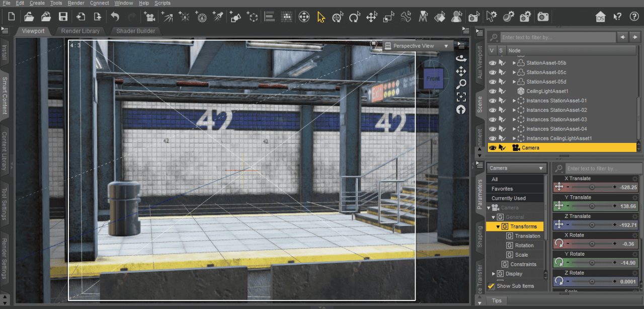Activate the Universal translate tool

(338, 17)
